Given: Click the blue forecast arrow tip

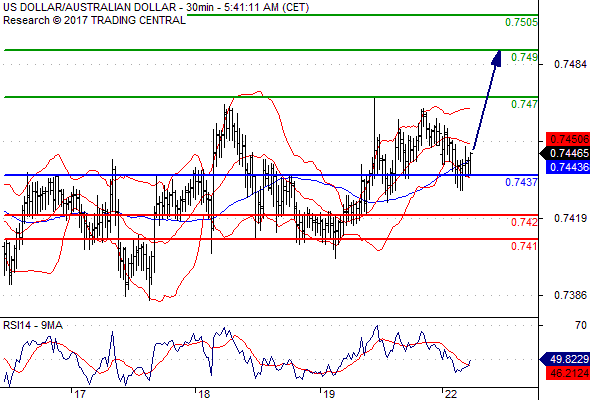Looking at the screenshot, I should coord(497,58).
